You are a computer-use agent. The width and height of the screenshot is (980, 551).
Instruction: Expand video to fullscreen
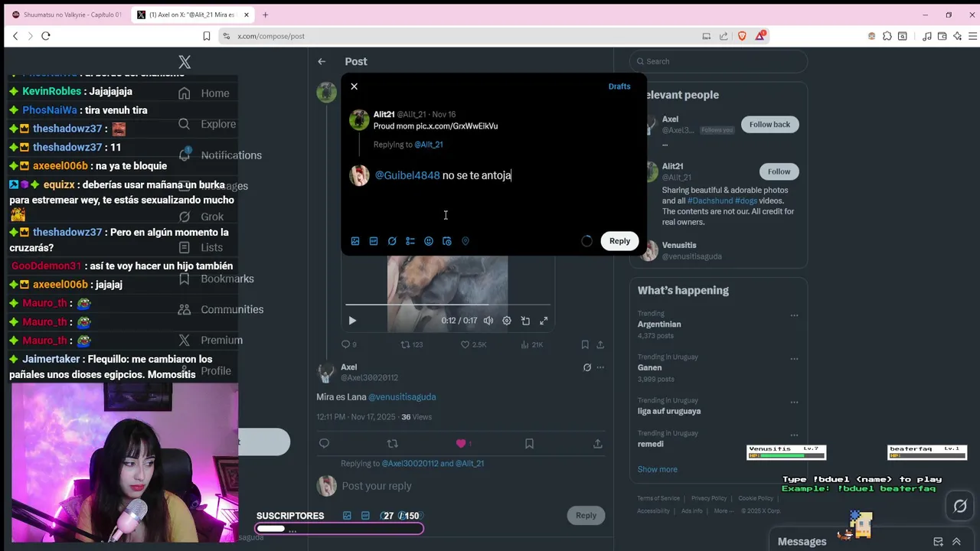click(544, 321)
